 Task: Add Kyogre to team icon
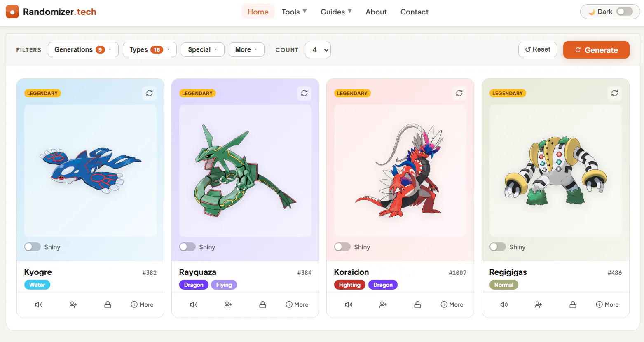[73, 305]
